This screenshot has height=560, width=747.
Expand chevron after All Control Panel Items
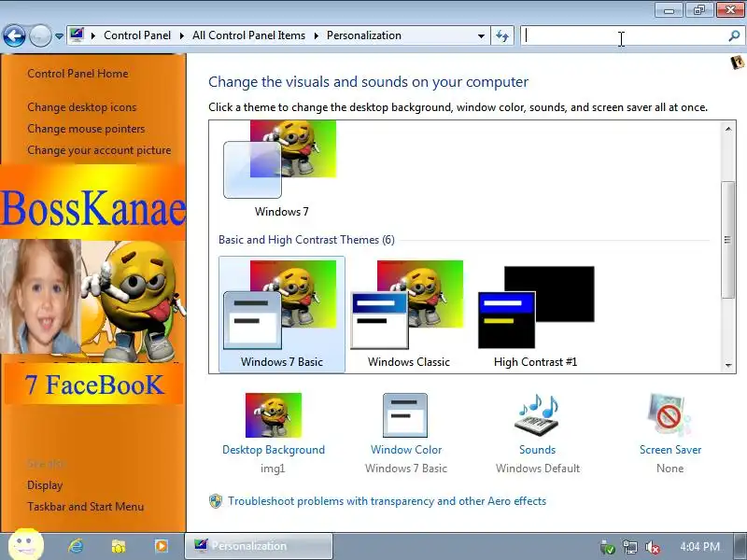316,35
